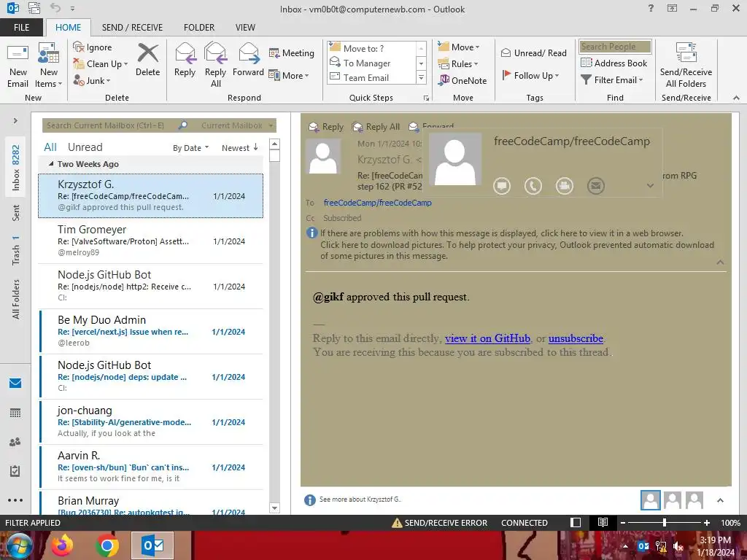
Task: Send message to OneNote
Action: click(x=462, y=80)
